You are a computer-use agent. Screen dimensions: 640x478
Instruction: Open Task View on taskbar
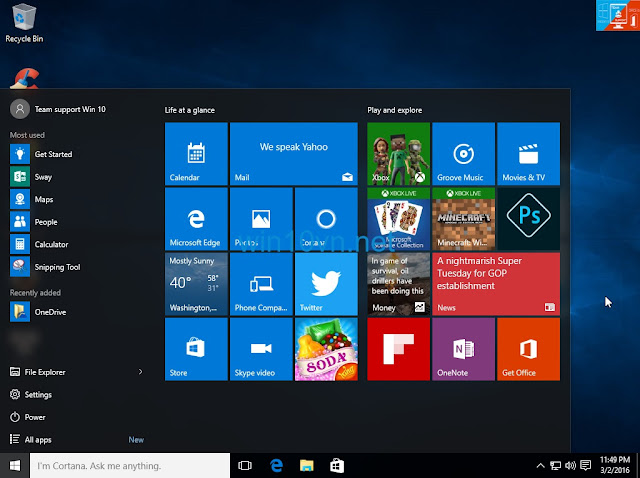point(245,465)
